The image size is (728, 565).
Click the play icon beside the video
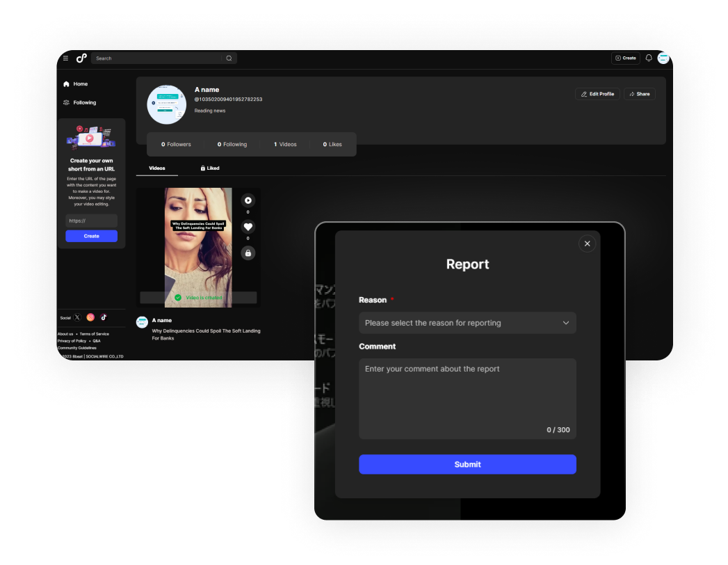(x=248, y=200)
